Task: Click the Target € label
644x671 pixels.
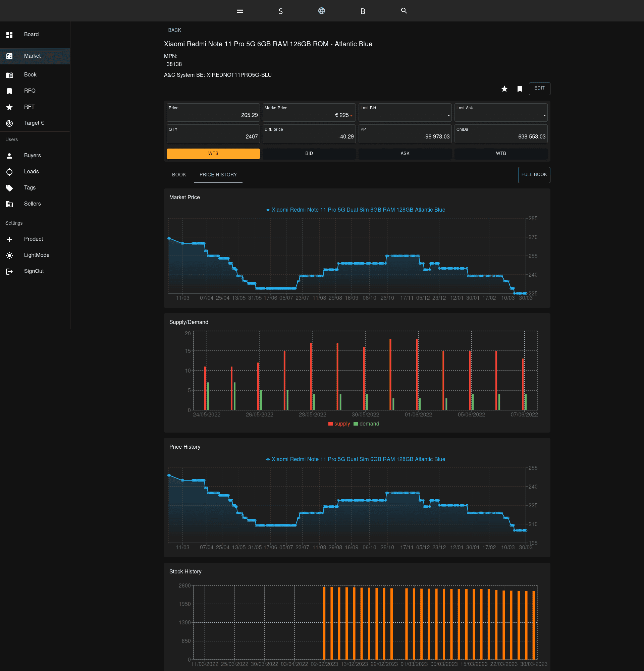Action: point(34,123)
